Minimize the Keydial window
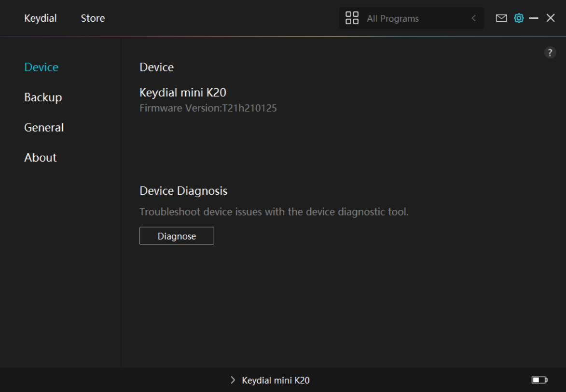566x392 pixels. pyautogui.click(x=534, y=18)
